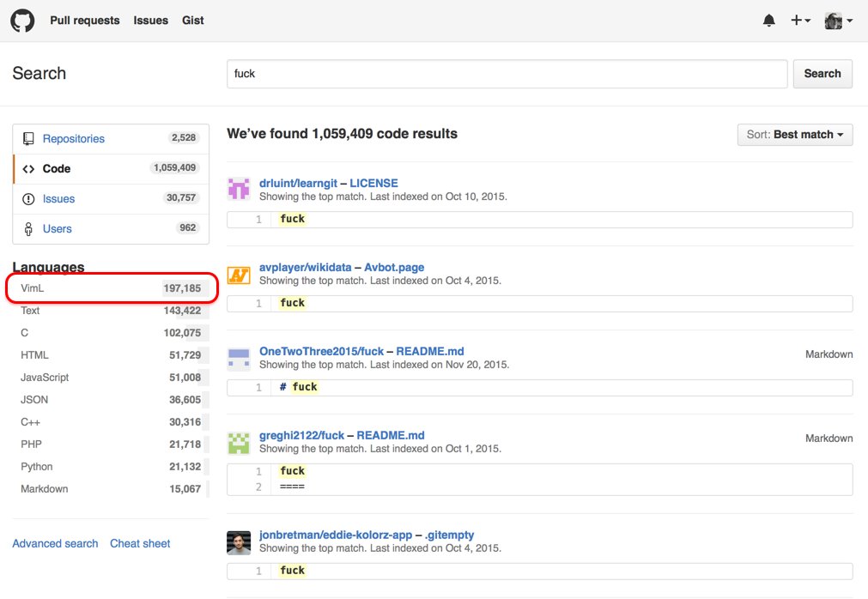Click the "# fuck" code line

[299, 387]
